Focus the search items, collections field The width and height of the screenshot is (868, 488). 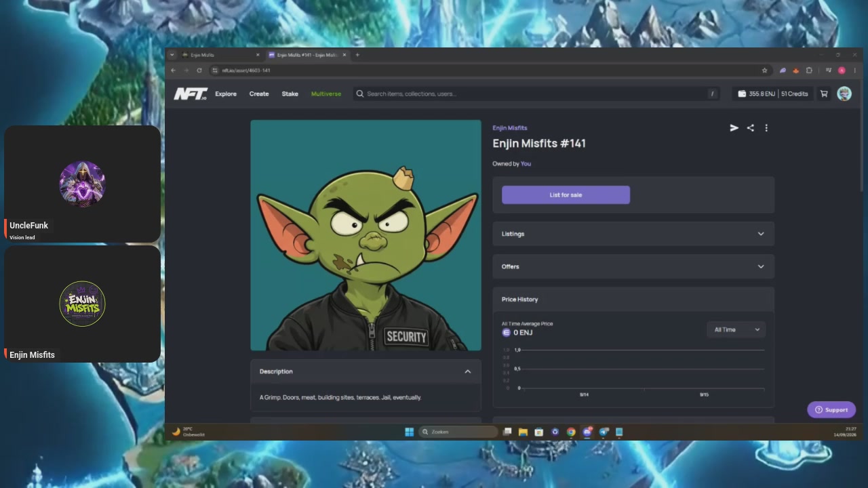coord(536,94)
